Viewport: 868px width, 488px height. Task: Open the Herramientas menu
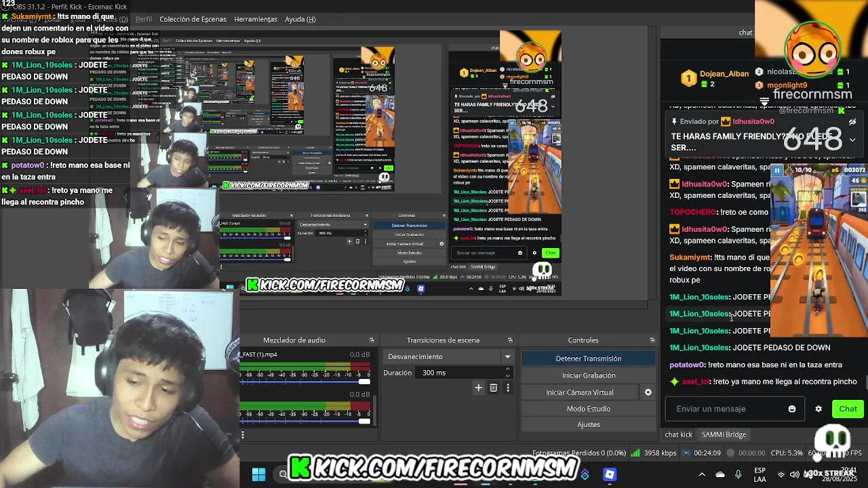[x=256, y=19]
